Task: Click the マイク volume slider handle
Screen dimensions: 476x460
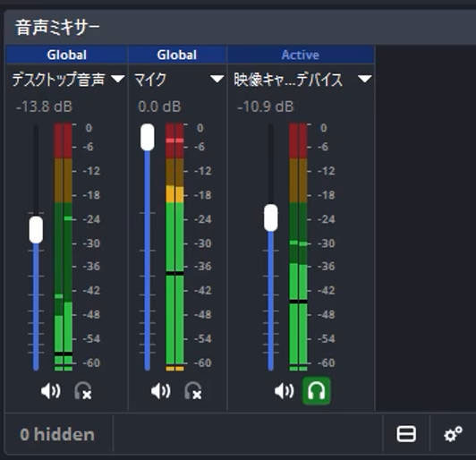Action: coord(148,137)
